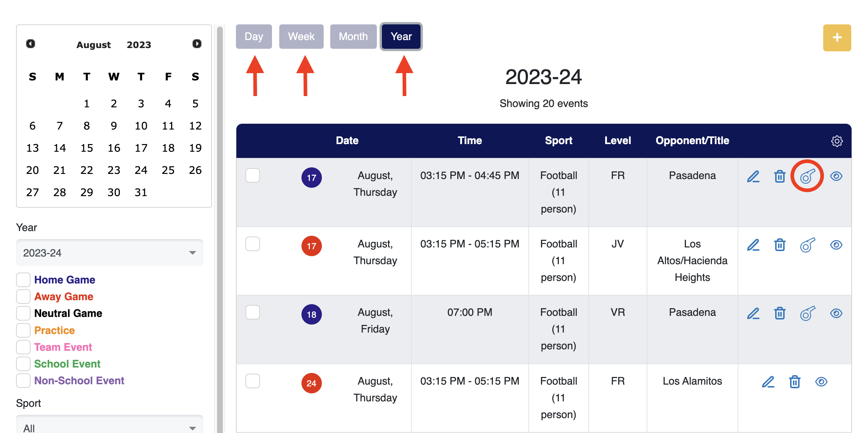Screen dimensions: 868x433
Task: Open table settings gear icon
Action: pyautogui.click(x=837, y=141)
